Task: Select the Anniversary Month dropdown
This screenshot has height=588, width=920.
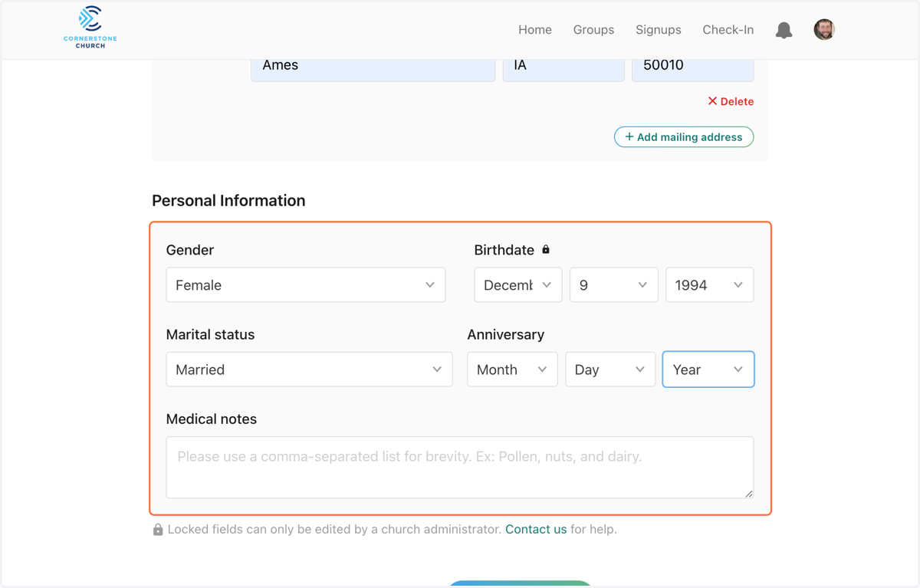Action: pos(512,370)
